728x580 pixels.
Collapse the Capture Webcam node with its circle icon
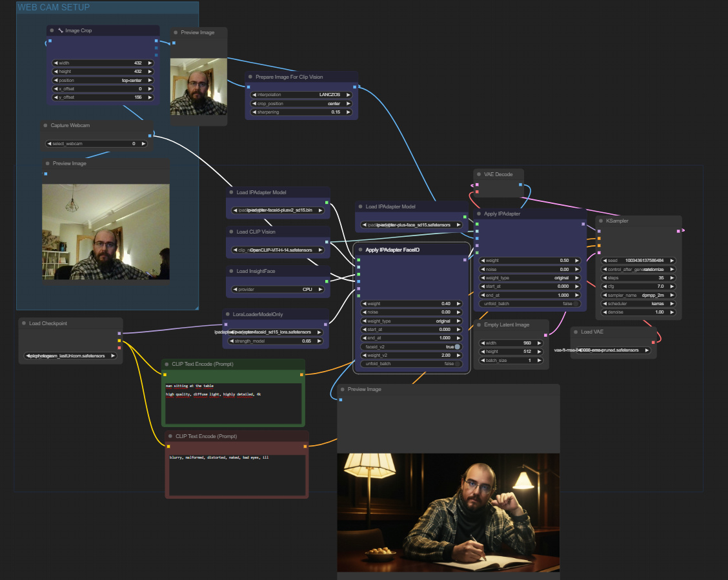click(45, 125)
